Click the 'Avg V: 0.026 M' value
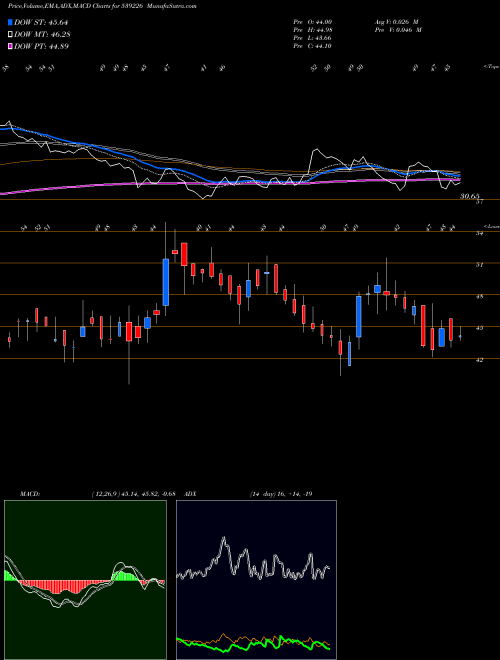500x660 pixels. point(396,21)
